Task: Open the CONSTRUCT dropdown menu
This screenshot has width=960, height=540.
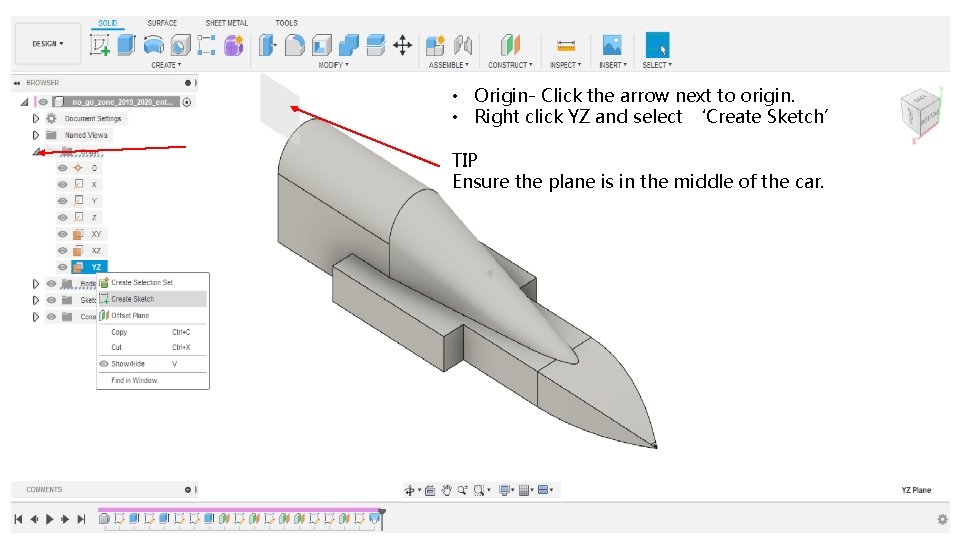Action: pos(510,65)
